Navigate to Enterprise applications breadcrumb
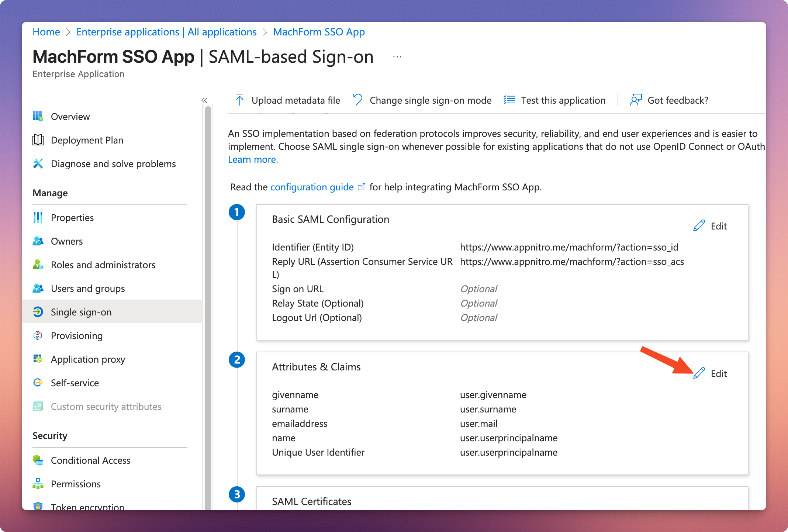This screenshot has width=788, height=532. [x=166, y=32]
